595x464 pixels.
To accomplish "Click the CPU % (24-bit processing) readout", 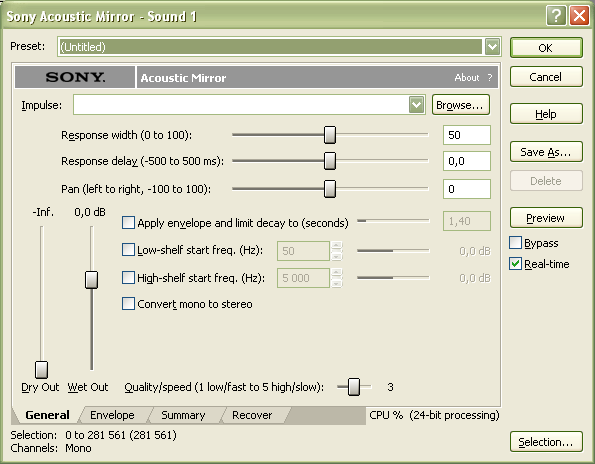I will pos(434,415).
